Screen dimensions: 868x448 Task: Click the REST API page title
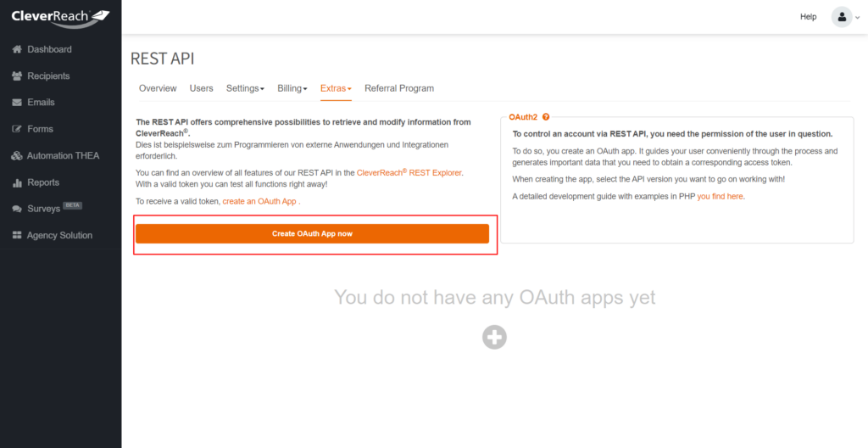pyautogui.click(x=162, y=59)
